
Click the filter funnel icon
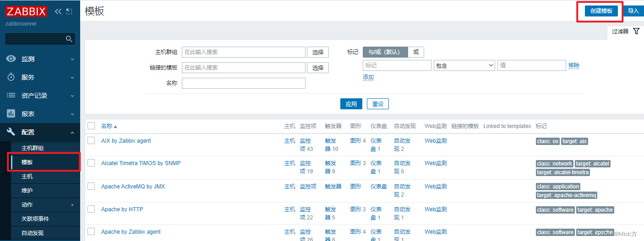click(x=636, y=31)
